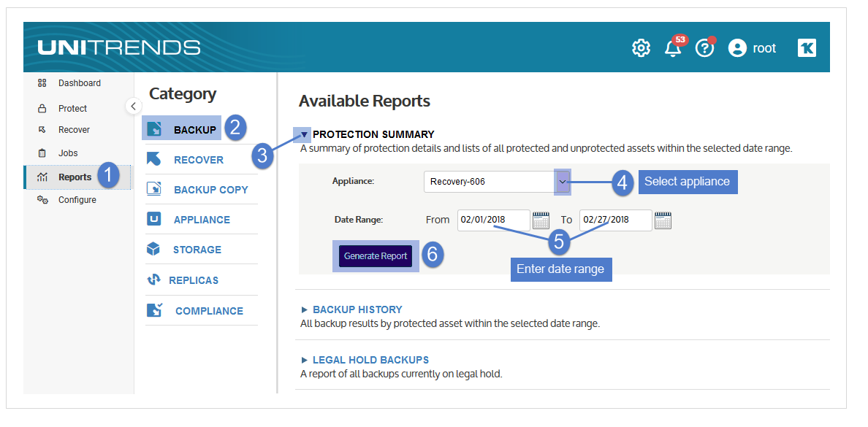Open the help question mark icon
This screenshot has height=427, width=868.
(704, 48)
